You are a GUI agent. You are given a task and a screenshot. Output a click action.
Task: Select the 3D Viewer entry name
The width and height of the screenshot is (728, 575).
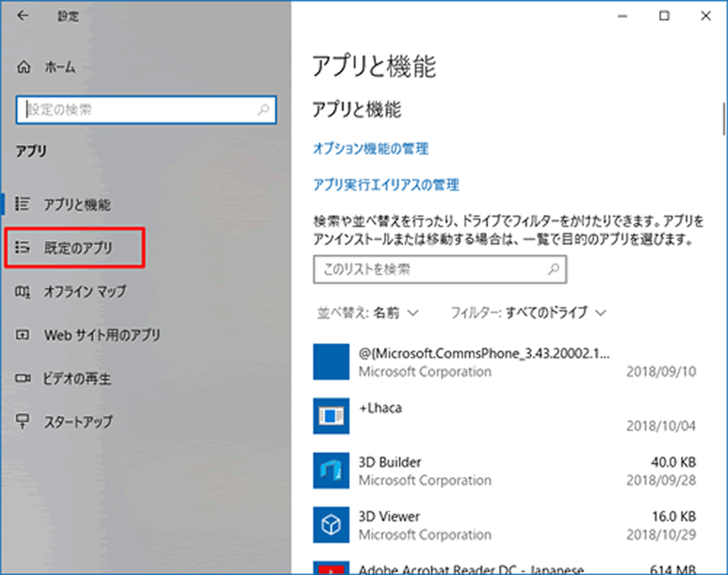coord(389,517)
